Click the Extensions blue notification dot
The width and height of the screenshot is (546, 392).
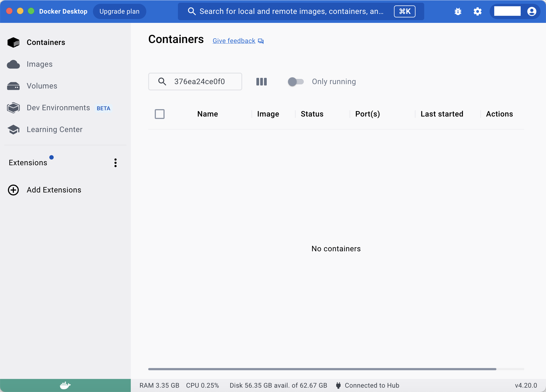(x=51, y=157)
